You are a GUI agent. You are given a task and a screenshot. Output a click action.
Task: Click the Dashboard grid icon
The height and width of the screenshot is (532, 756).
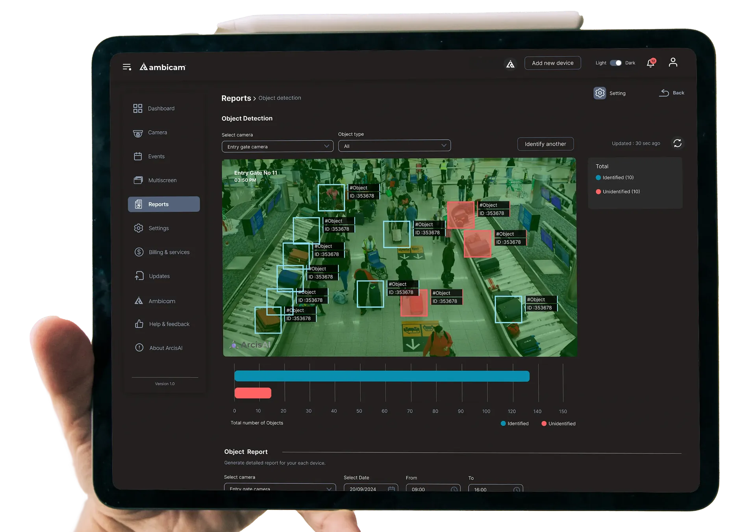(x=137, y=108)
